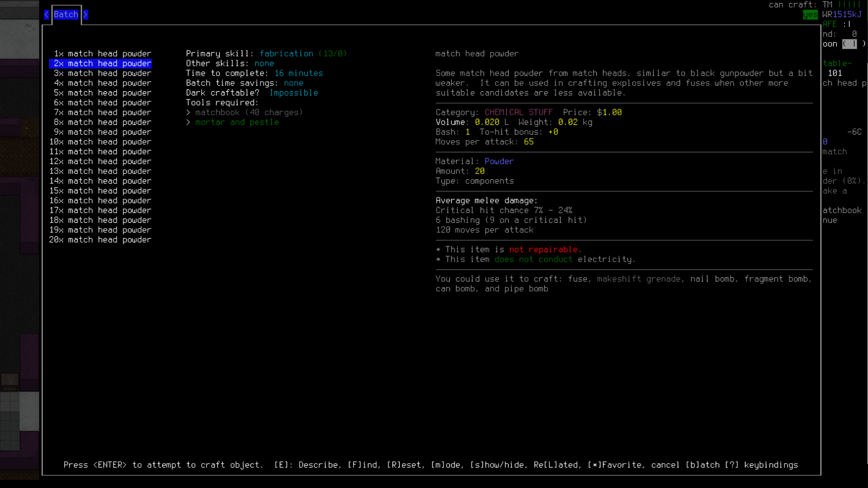The height and width of the screenshot is (488, 868).
Task: Click the [F]ind option
Action: click(x=363, y=465)
